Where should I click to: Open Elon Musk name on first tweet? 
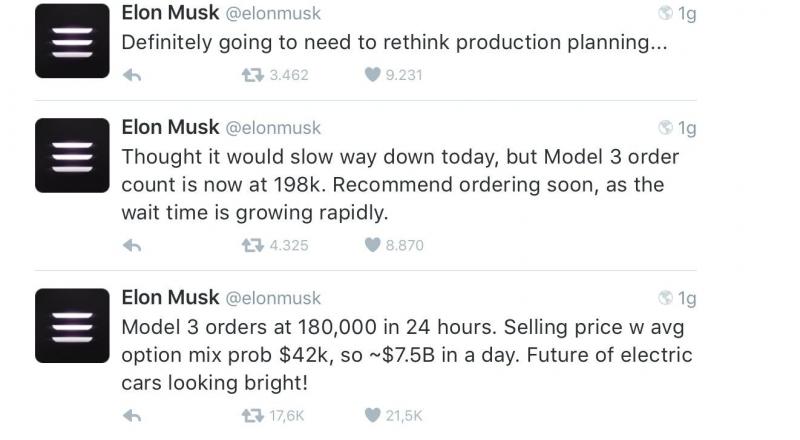click(x=168, y=14)
